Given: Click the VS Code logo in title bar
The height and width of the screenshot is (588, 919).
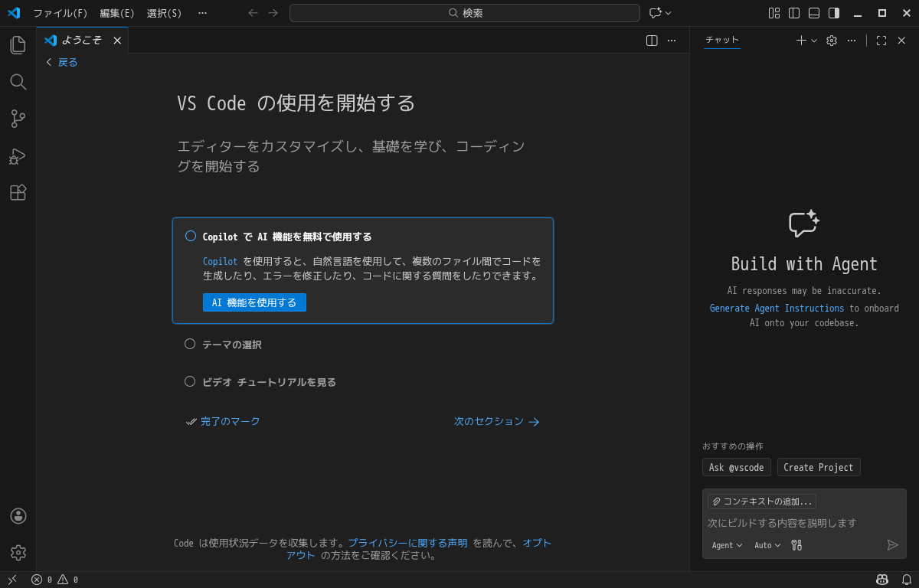Looking at the screenshot, I should tap(14, 13).
